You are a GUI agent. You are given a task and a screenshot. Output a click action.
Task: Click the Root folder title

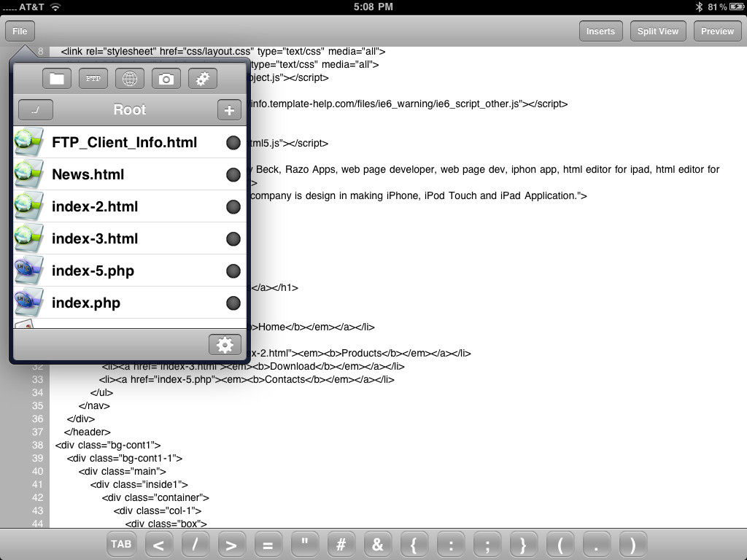[130, 109]
